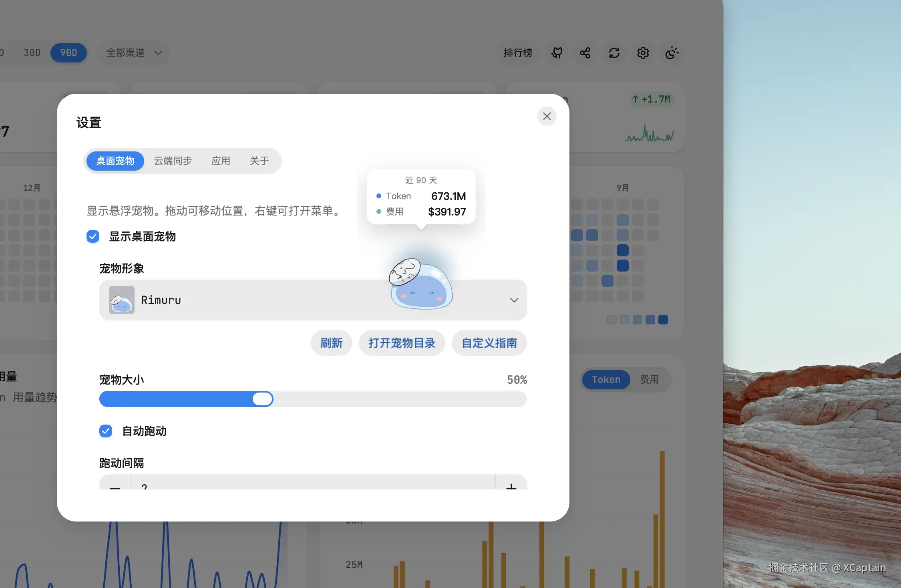Click 打开宠物目录 button

[402, 343]
